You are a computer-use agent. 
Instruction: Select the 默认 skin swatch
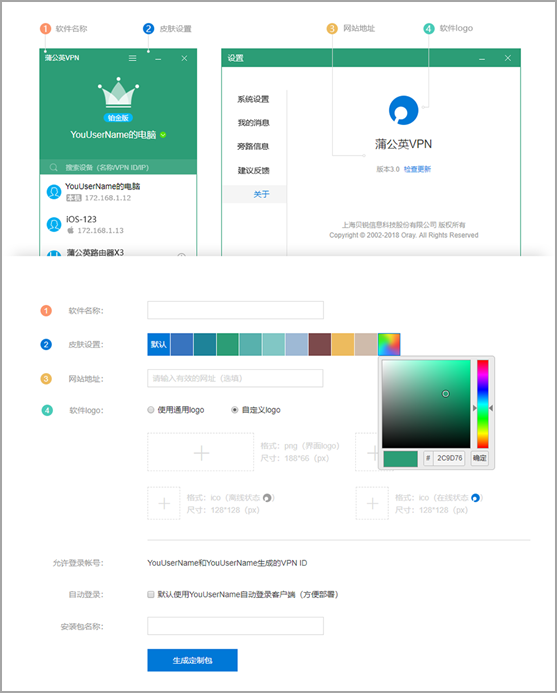click(x=159, y=344)
